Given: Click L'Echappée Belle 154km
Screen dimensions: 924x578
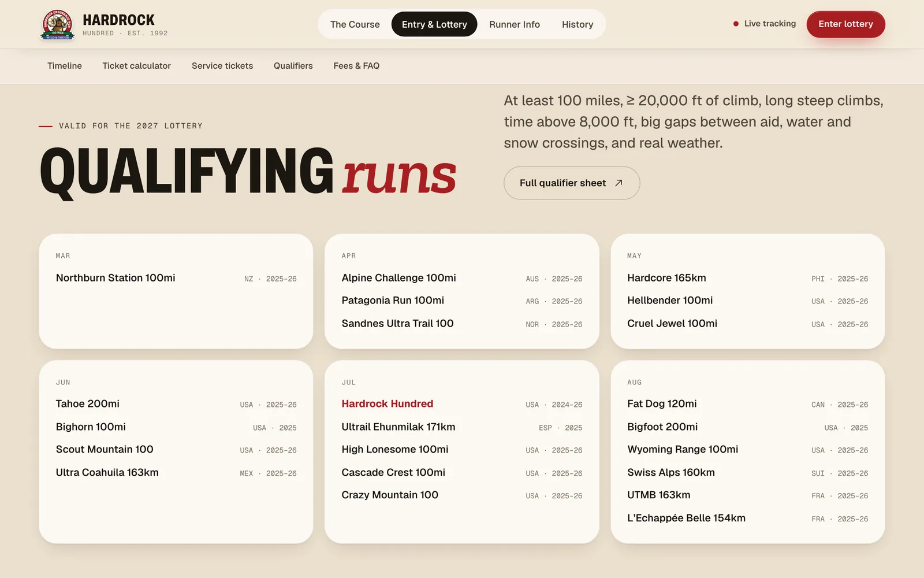Looking at the screenshot, I should tap(748, 518).
